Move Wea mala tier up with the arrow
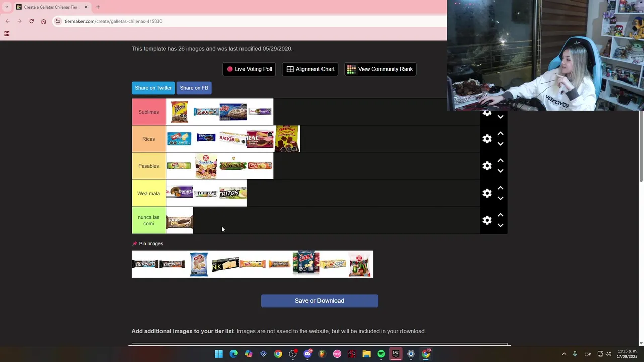644x362 pixels. (x=500, y=188)
